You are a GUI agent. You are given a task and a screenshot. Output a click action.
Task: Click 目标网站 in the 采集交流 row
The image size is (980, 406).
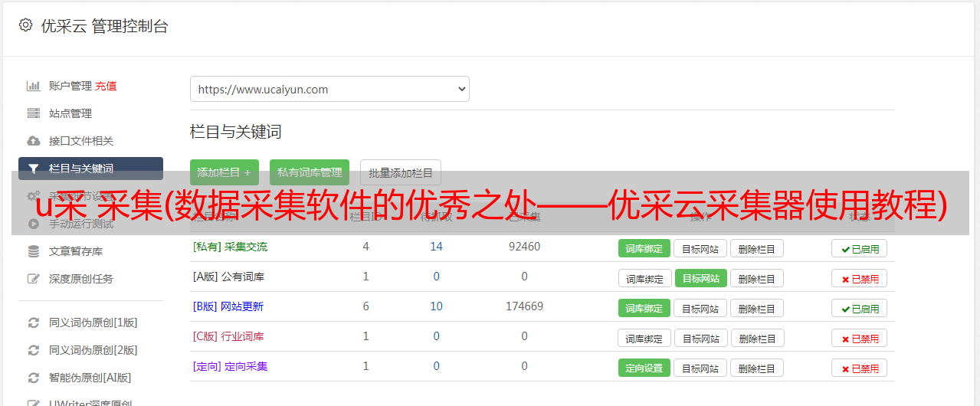pyautogui.click(x=700, y=248)
